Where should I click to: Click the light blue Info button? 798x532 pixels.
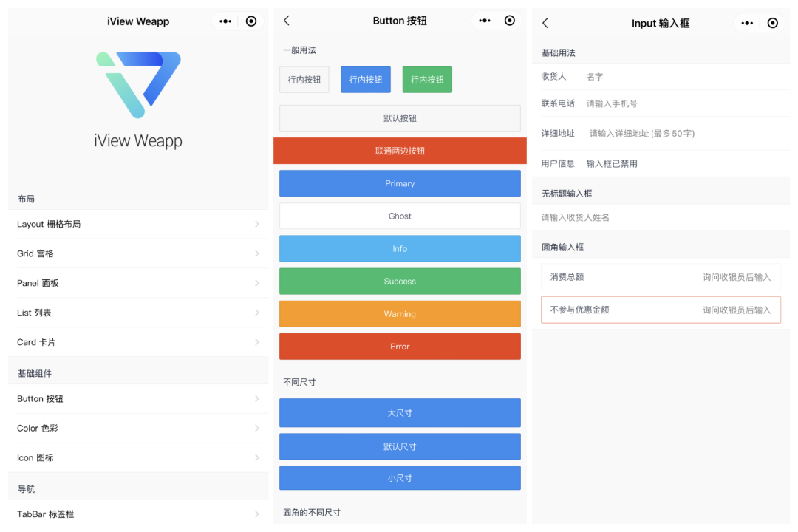pyautogui.click(x=400, y=248)
